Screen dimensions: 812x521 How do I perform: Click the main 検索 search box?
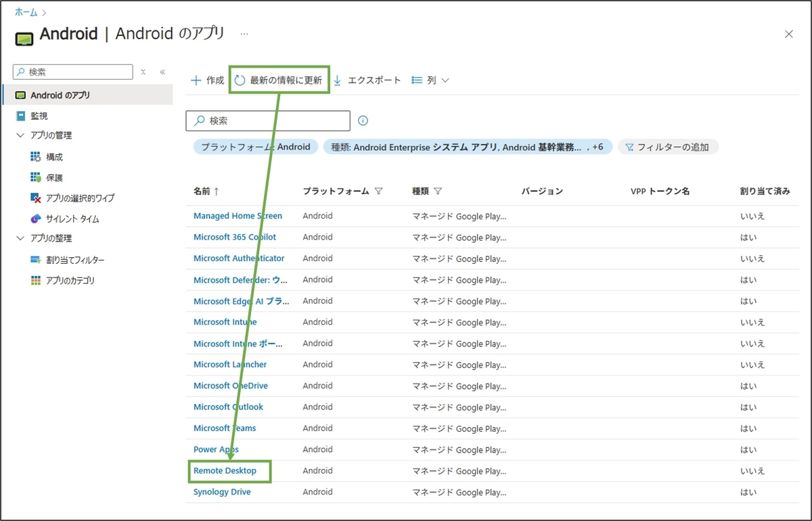tap(268, 120)
